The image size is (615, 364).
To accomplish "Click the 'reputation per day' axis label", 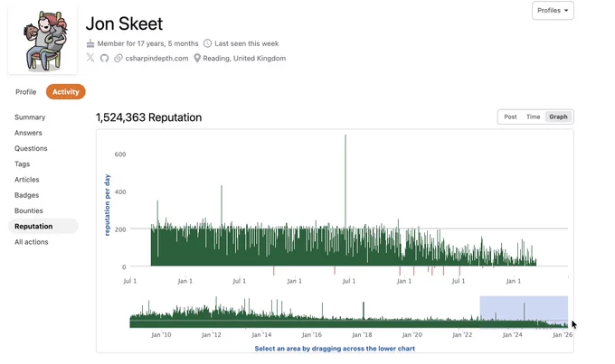I will coord(107,205).
